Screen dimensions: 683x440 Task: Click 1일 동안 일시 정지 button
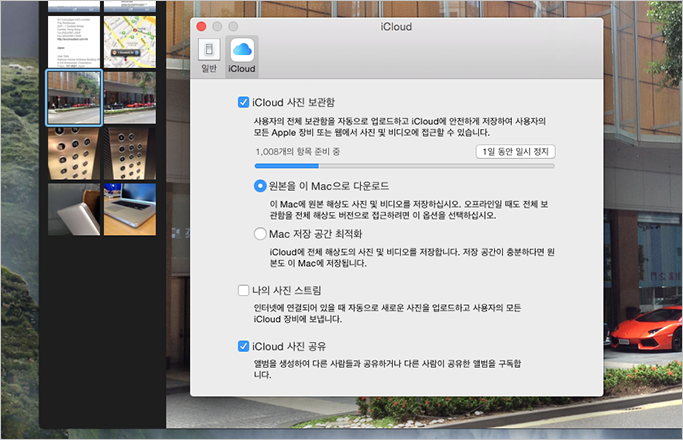tap(515, 152)
